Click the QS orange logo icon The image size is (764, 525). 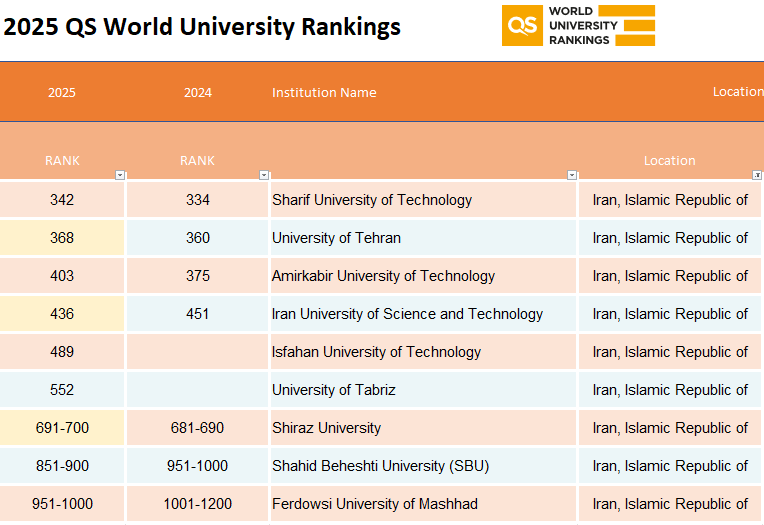click(x=522, y=25)
